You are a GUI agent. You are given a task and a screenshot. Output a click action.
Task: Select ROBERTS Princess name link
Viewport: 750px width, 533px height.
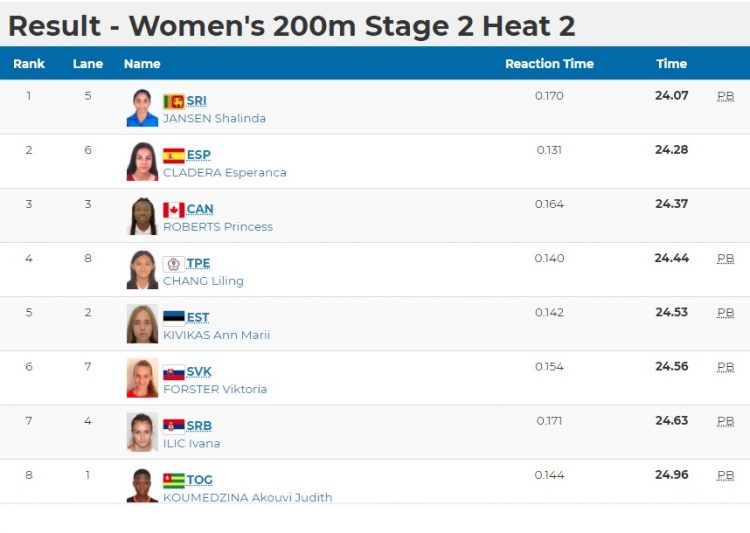click(x=218, y=226)
